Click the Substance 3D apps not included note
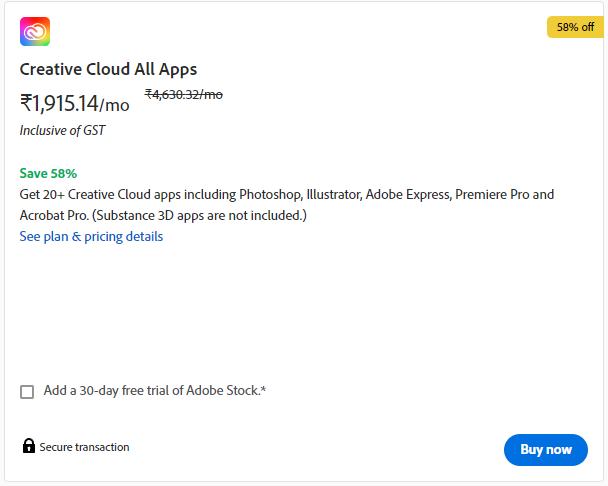The height and width of the screenshot is (486, 608). click(x=199, y=215)
